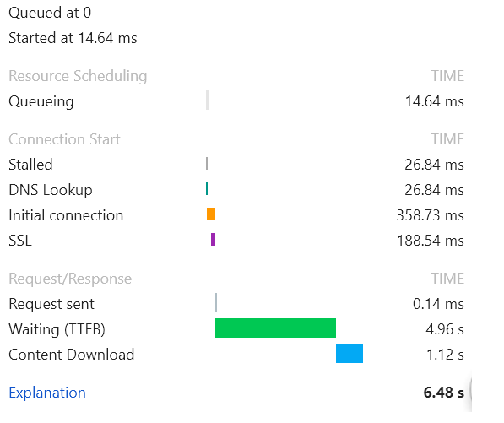This screenshot has height=423, width=504.
Task: Click the total time 6.48 s value
Action: click(443, 393)
